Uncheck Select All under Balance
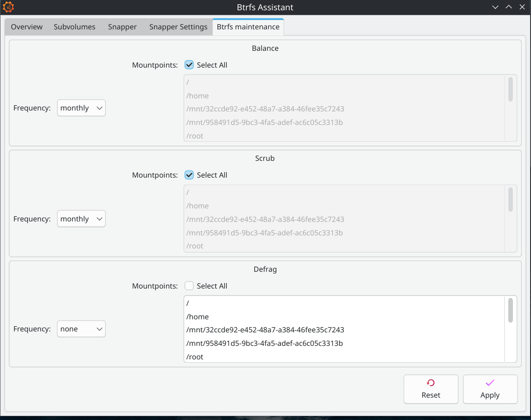 pos(189,65)
